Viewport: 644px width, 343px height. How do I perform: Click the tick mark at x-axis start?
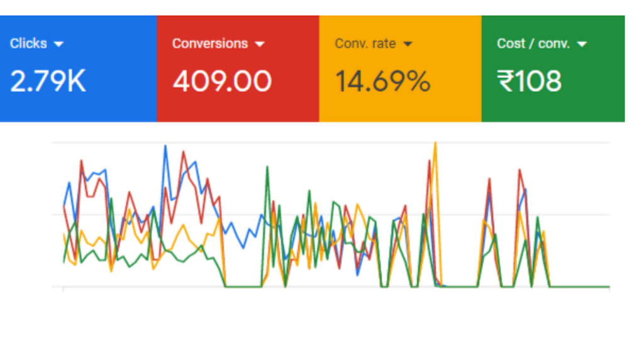(63, 289)
